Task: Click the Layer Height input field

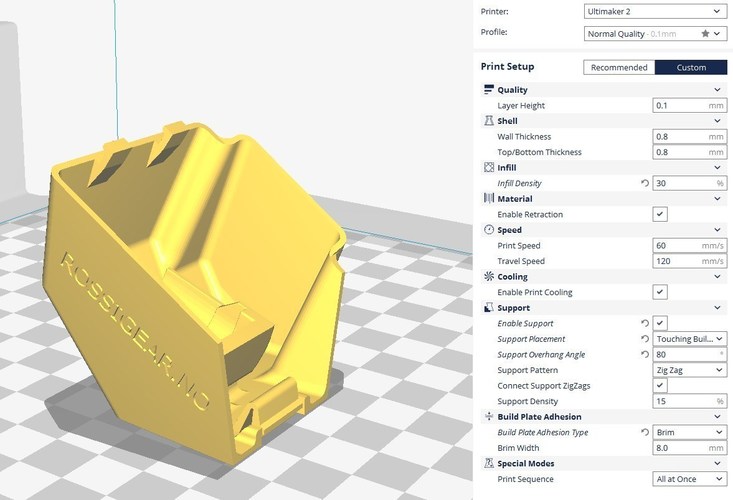Action: coord(689,105)
